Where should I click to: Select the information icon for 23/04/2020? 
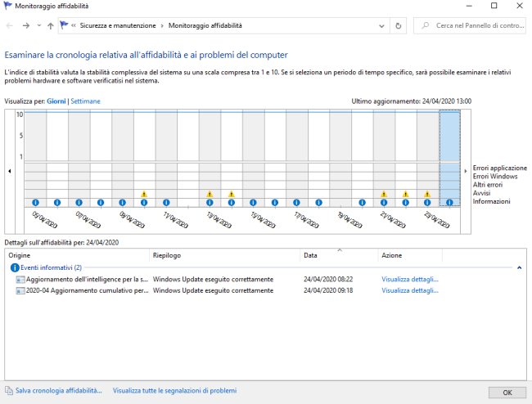427,203
